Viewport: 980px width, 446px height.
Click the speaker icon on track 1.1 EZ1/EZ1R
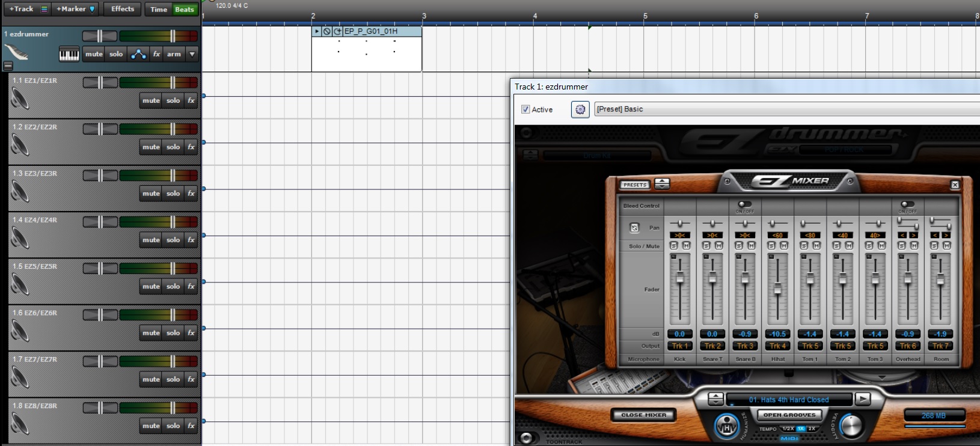20,99
